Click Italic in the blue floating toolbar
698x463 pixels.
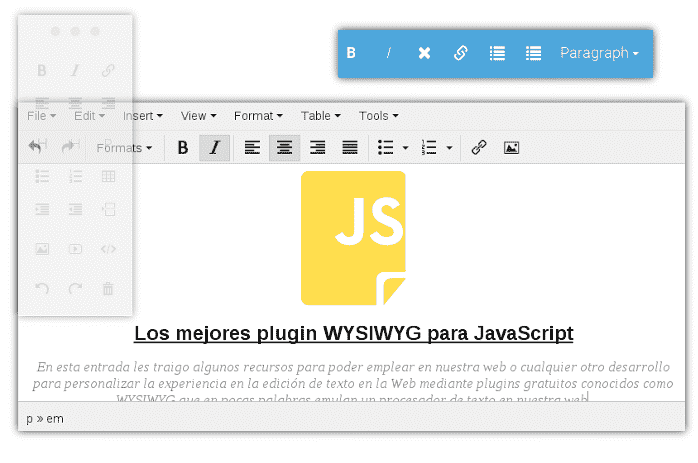pyautogui.click(x=388, y=53)
